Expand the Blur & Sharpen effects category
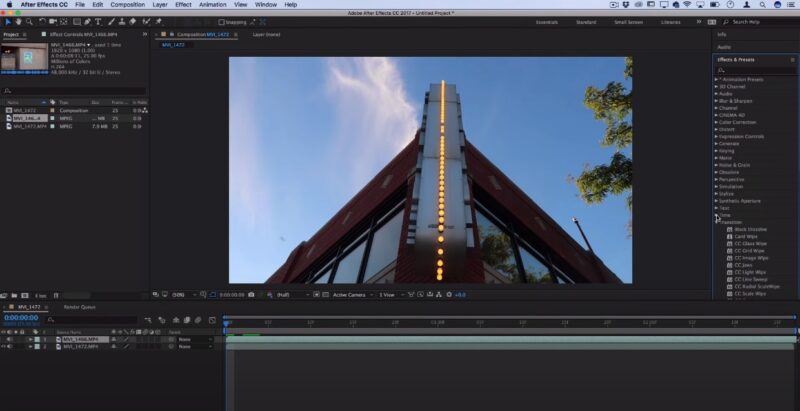The height and width of the screenshot is (411, 800). (716, 101)
